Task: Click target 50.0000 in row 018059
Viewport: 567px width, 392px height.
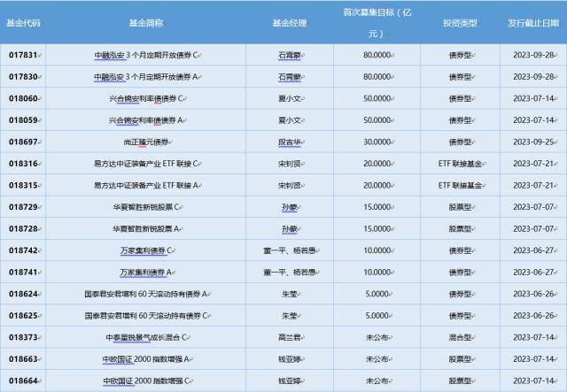Action: click(377, 120)
